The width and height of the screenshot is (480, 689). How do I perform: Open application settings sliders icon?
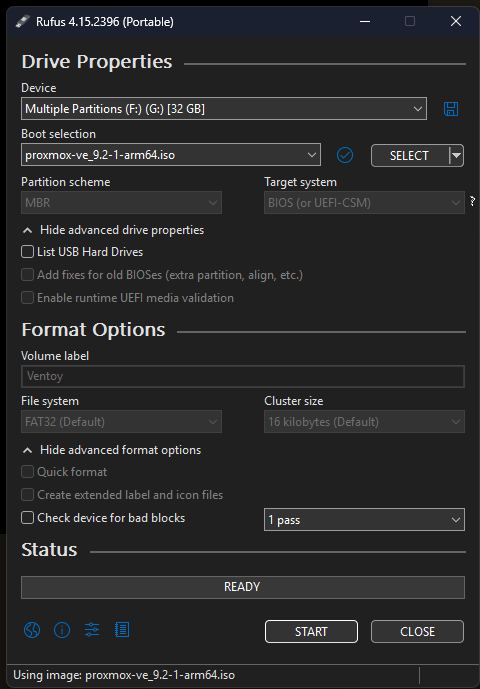pyautogui.click(x=92, y=630)
